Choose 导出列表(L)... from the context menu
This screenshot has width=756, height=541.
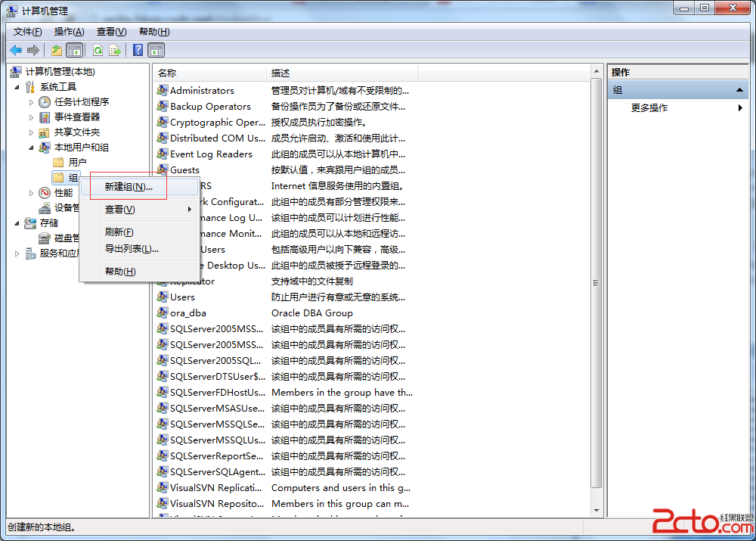point(140,249)
